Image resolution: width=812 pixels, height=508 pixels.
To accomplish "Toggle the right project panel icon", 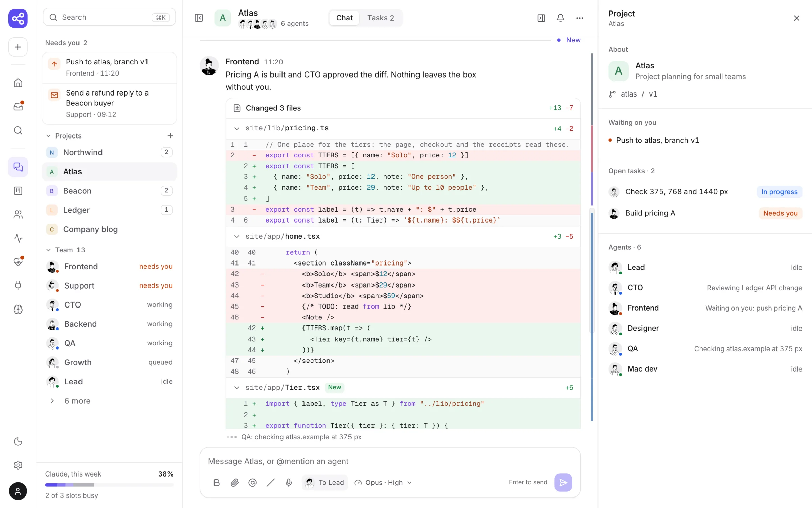I will [541, 18].
